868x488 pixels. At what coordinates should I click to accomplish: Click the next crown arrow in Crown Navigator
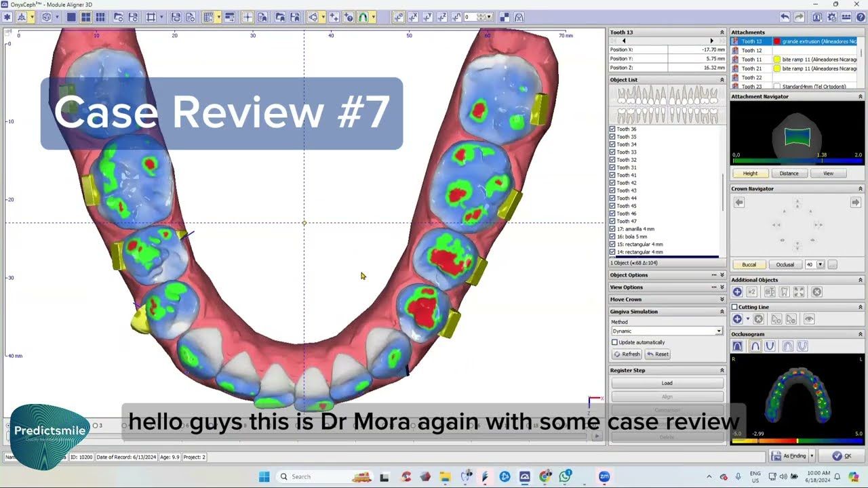(855, 203)
